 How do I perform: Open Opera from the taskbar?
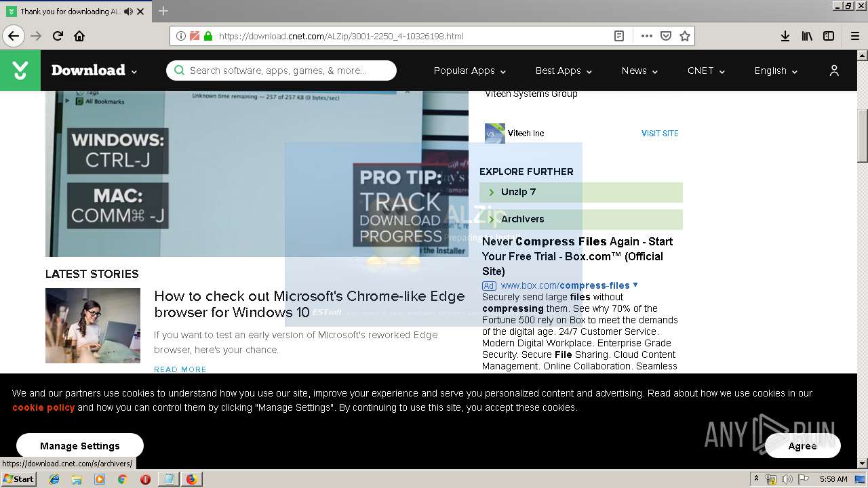point(145,479)
